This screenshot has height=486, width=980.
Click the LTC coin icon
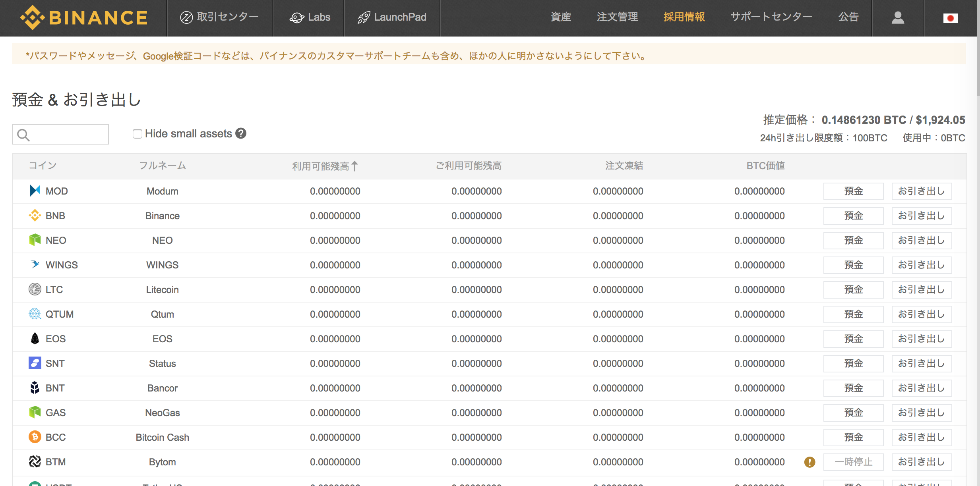35,289
